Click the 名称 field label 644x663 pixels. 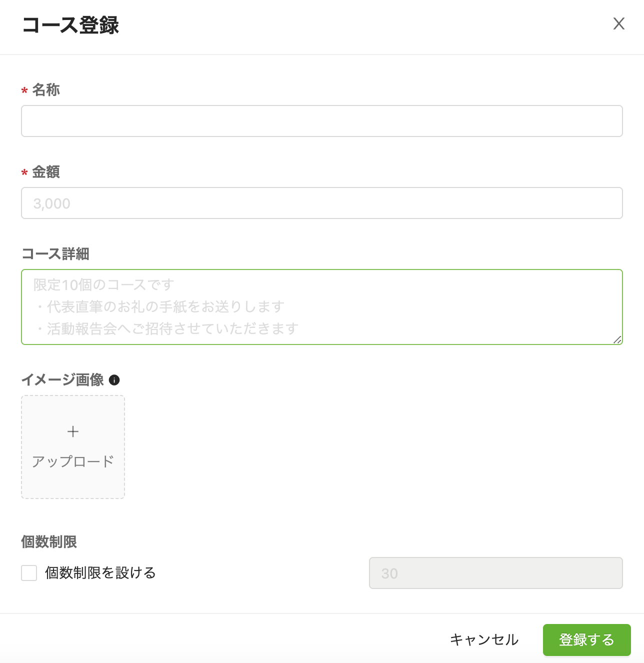tap(46, 90)
